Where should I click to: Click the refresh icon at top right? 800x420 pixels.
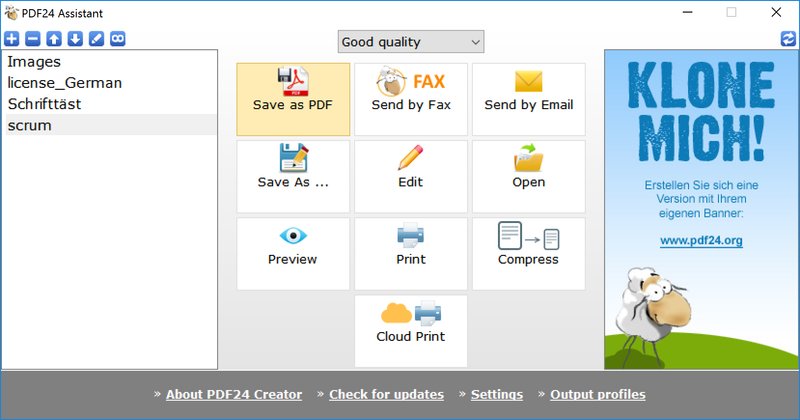(x=788, y=39)
